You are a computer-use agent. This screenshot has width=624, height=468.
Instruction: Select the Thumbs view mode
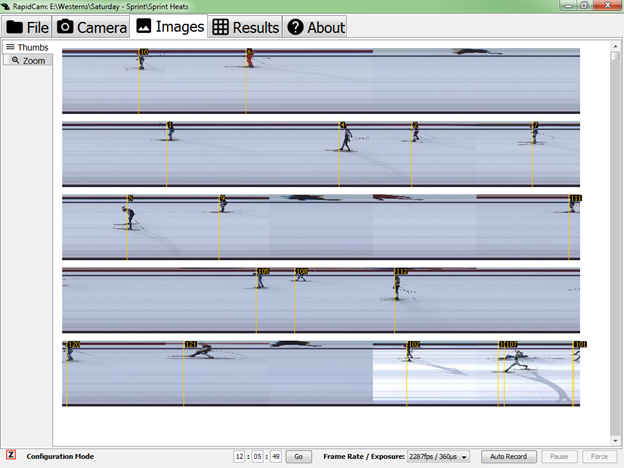pyautogui.click(x=26, y=47)
